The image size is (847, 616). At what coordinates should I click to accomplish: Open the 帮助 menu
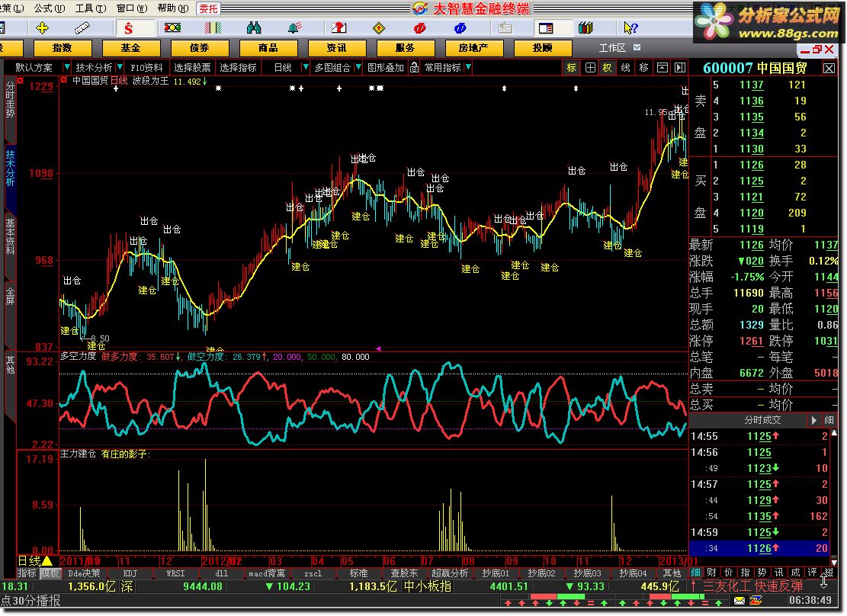(172, 8)
